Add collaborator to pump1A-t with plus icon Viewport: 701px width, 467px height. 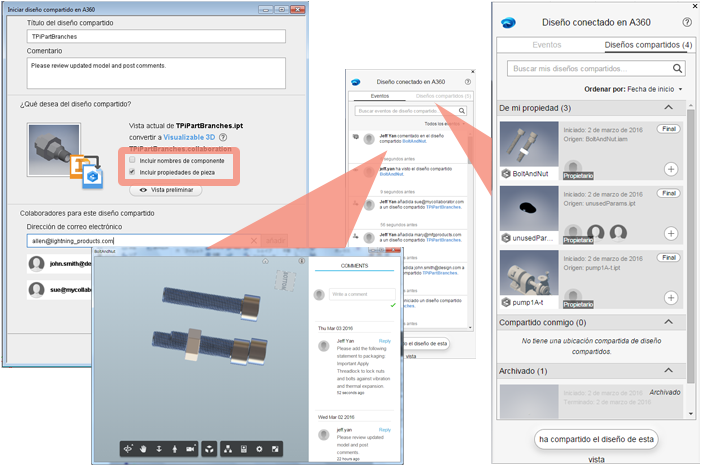671,298
